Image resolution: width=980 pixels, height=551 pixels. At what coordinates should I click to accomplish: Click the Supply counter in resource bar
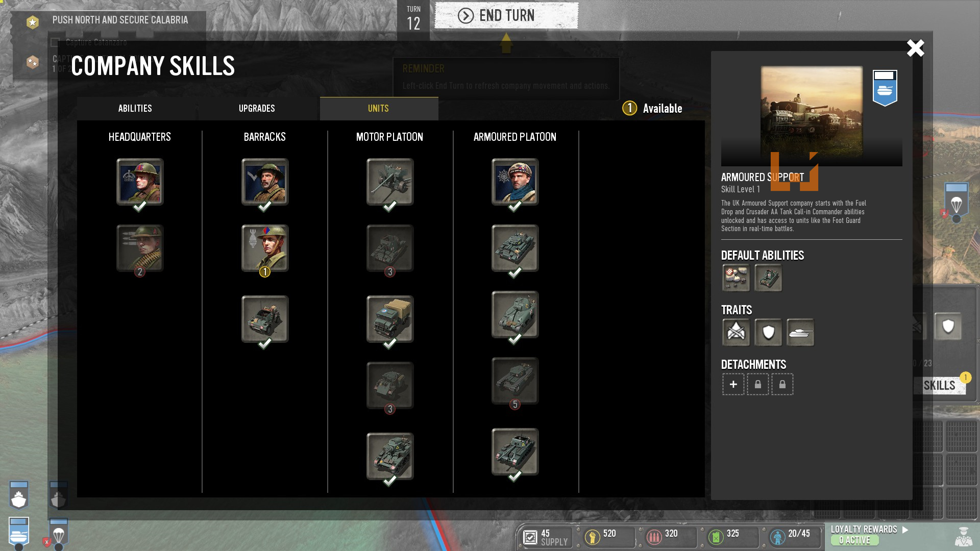click(x=546, y=537)
